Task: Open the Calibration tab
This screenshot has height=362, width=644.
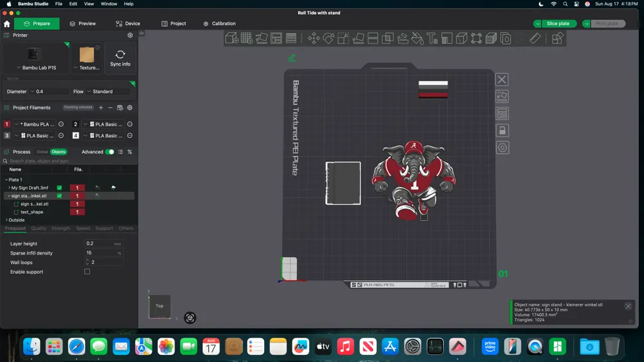Action: click(220, 24)
